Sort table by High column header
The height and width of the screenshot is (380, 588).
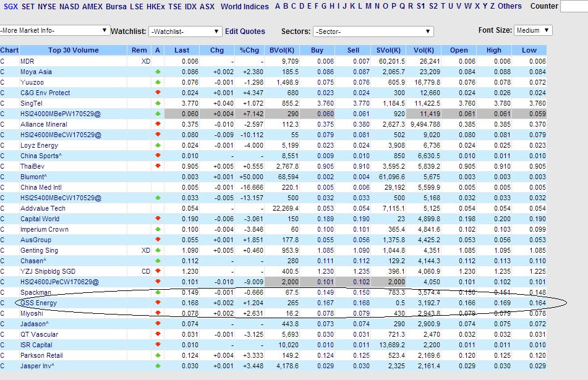[494, 50]
